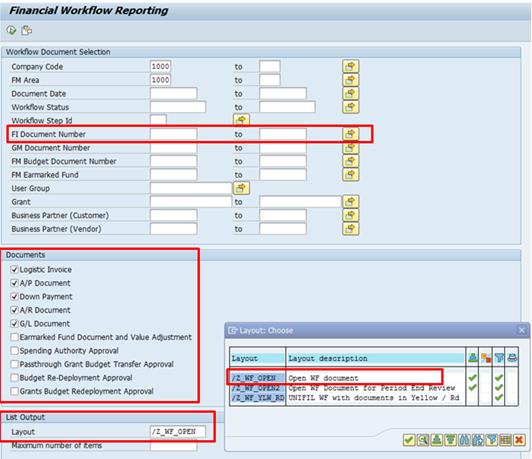This screenshot has width=532, height=459.
Task: Confirm layout choice with green checkmark button
Action: [409, 440]
